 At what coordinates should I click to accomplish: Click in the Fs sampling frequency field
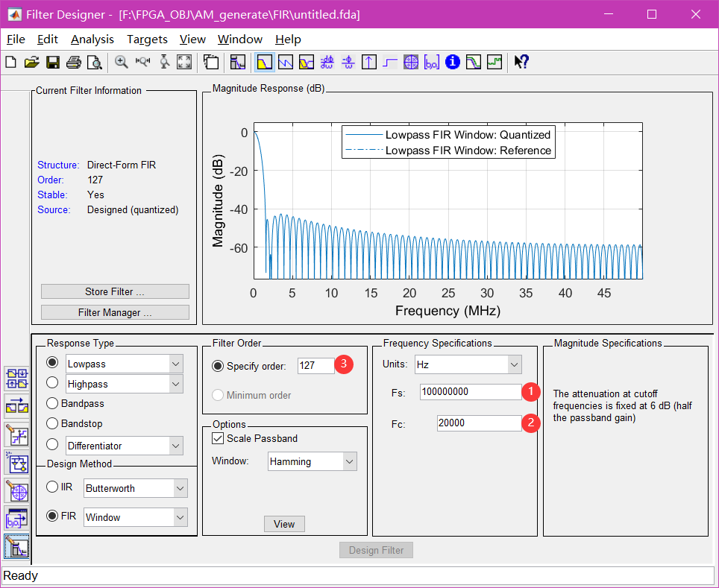[471, 392]
